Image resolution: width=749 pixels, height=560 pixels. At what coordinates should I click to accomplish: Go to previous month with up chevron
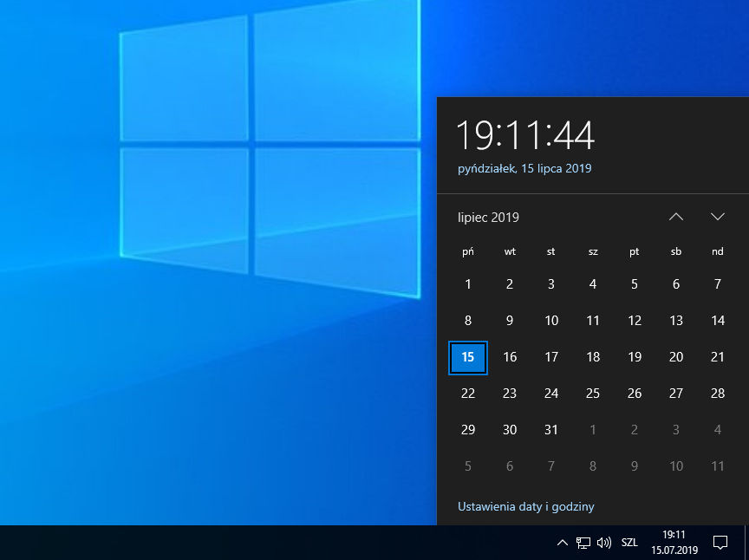(x=676, y=217)
